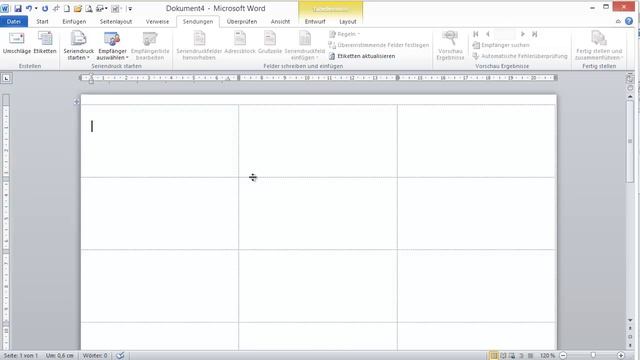Zoom in with plus button
The image size is (640, 360).
[620, 356]
